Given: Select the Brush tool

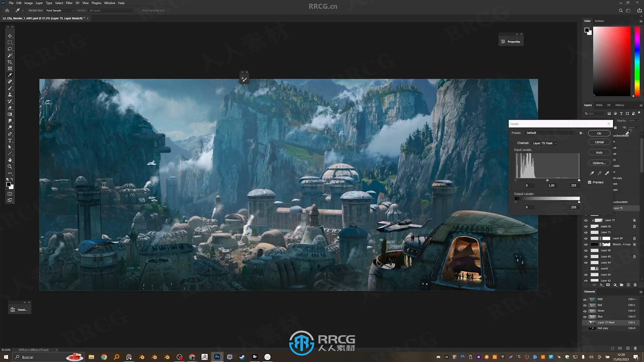Looking at the screenshot, I should coord(10,88).
